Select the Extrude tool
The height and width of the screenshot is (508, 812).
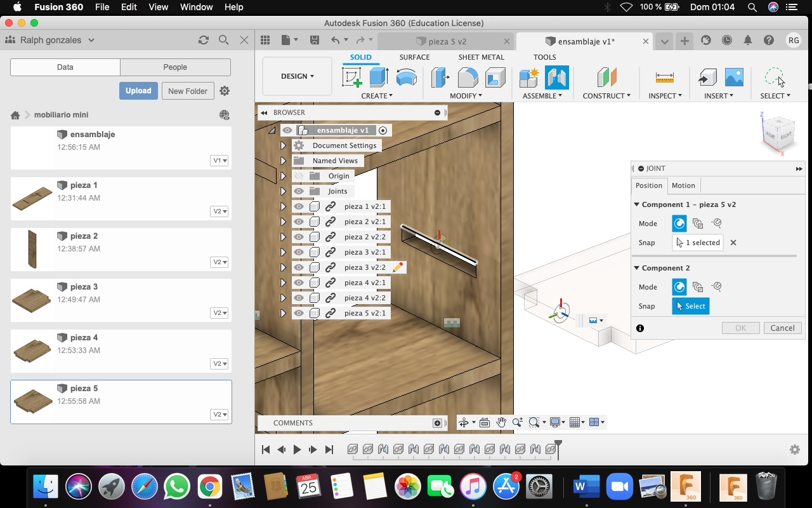[x=379, y=77]
